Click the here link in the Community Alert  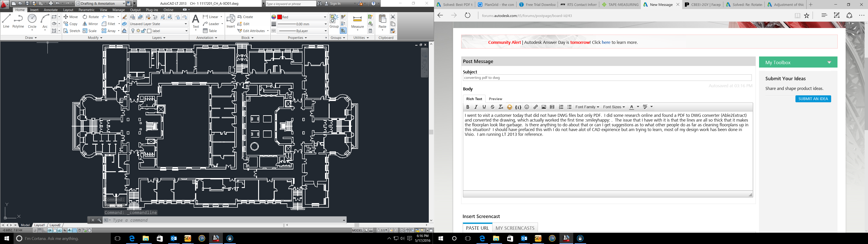(x=606, y=42)
